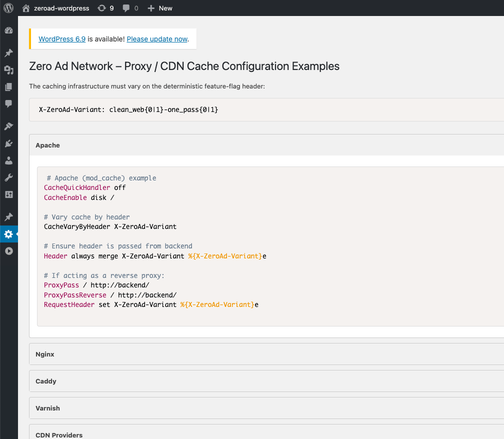Click the WordPress logo in the admin bar
The width and height of the screenshot is (504, 439).
click(8, 8)
